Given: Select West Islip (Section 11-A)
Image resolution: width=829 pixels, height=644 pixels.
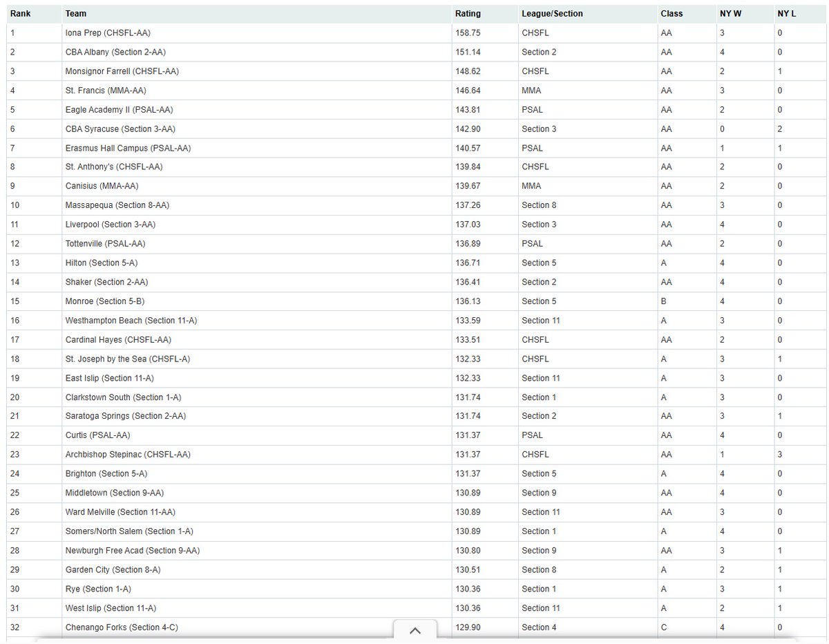Looking at the screenshot, I should (111, 608).
